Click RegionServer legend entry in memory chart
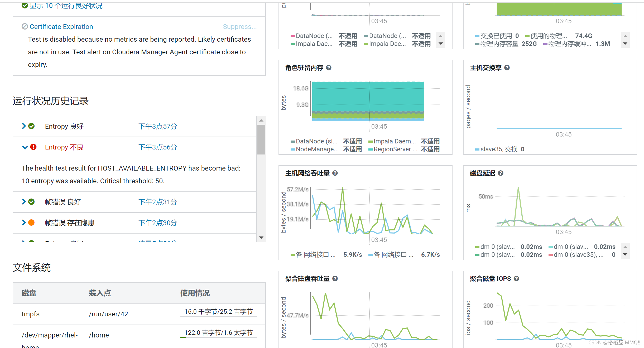The width and height of the screenshot is (644, 348). pos(404,149)
